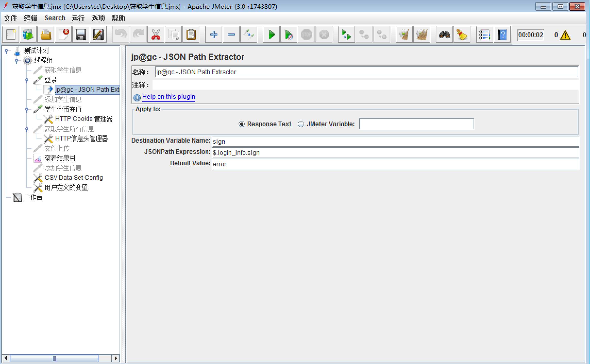This screenshot has height=364, width=590.
Task: Select 察看结果树 listener in tree
Action: [x=60, y=158]
